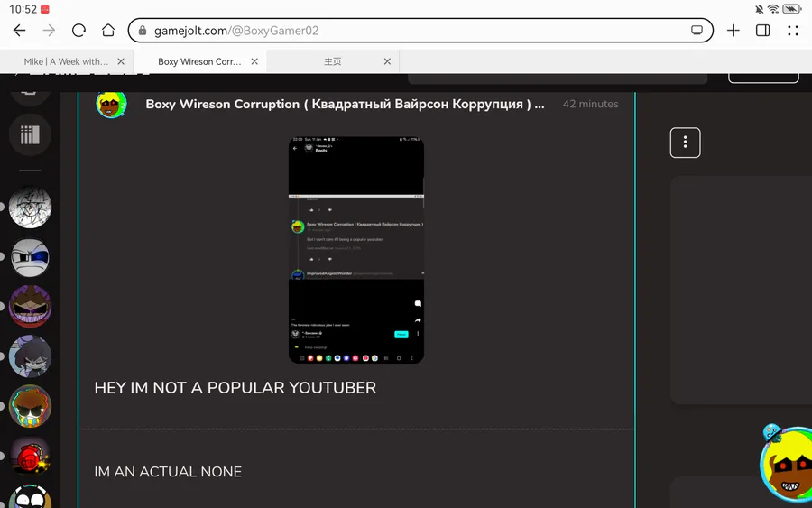Tap the muted notifications bell icon
812x508 pixels.
tap(759, 9)
